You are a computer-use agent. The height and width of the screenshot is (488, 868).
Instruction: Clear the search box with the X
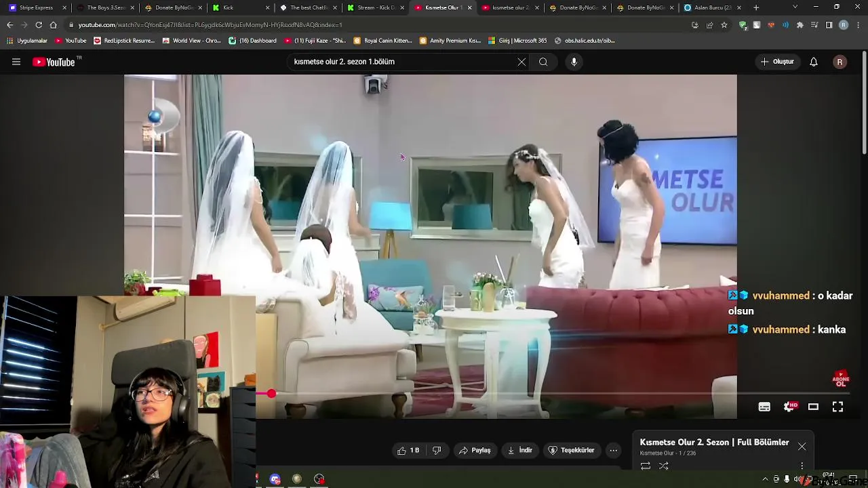click(521, 62)
